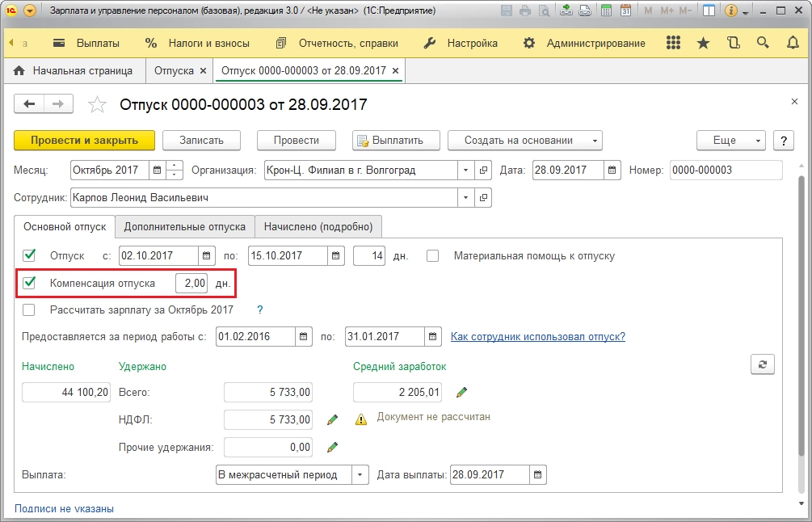
Task: Click get link icon with green arrow
Action: (566, 11)
